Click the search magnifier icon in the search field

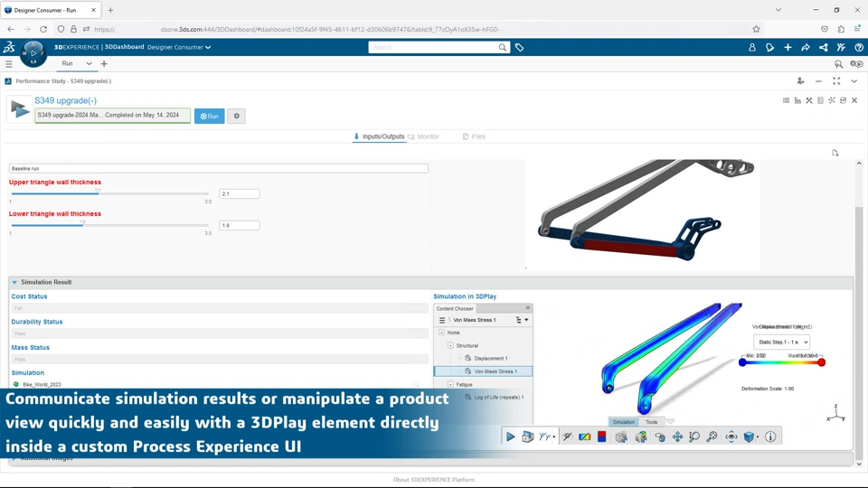pyautogui.click(x=502, y=48)
